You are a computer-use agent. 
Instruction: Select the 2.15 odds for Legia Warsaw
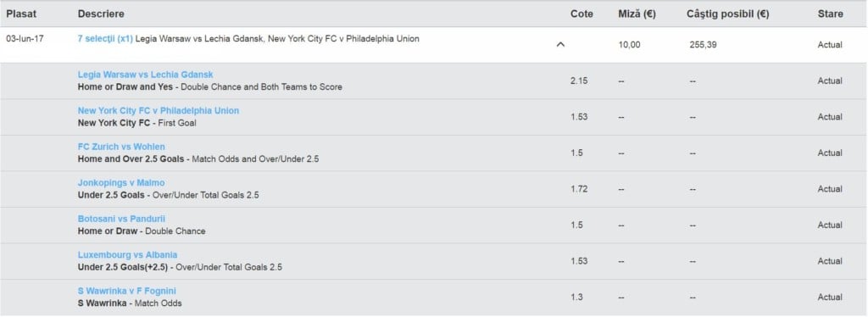pos(579,81)
